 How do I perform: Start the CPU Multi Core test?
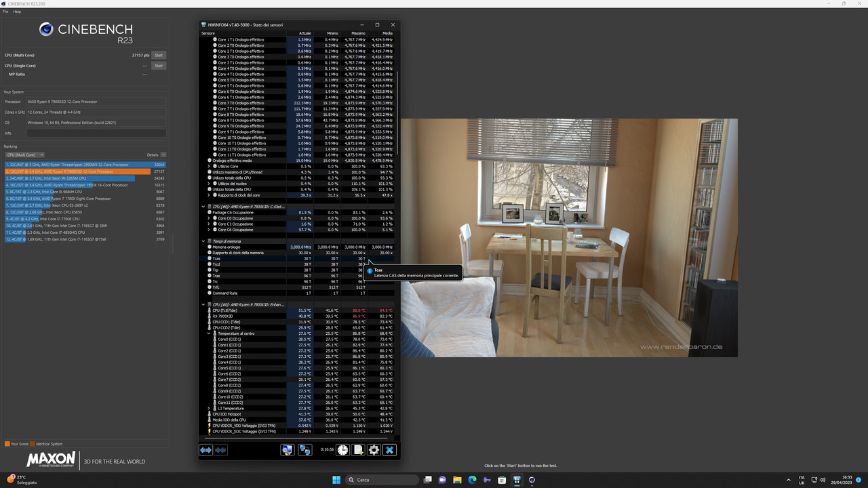point(159,55)
